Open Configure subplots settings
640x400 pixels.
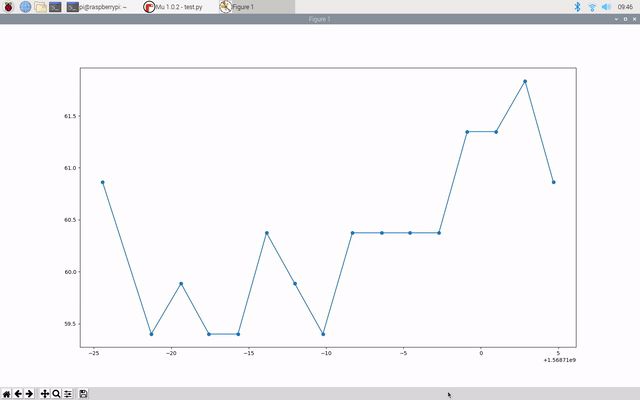68,394
